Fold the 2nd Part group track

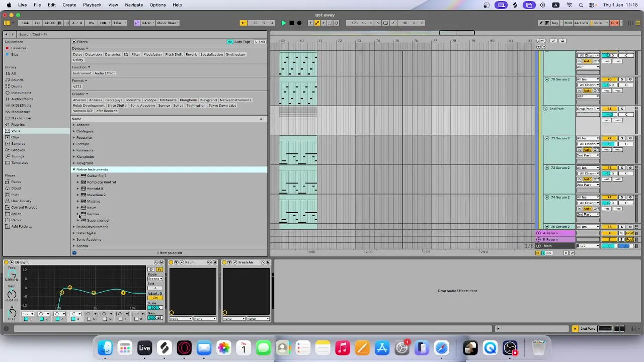545,109
